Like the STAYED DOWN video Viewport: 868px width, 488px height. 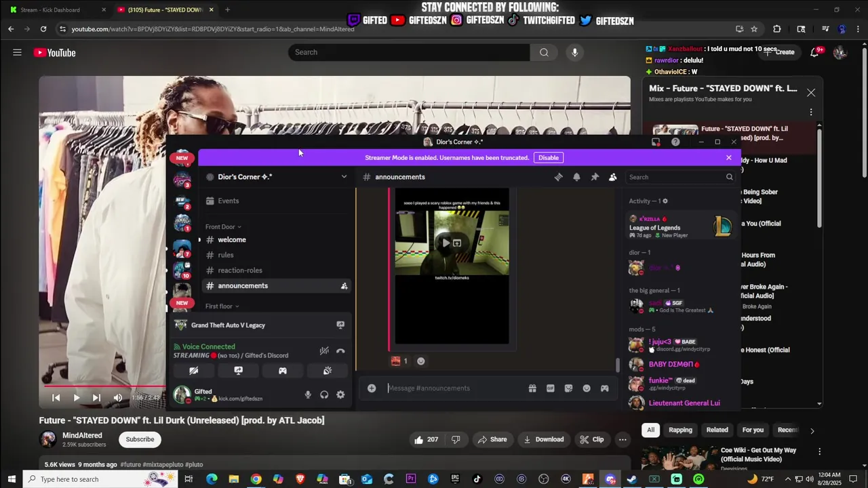click(x=427, y=439)
